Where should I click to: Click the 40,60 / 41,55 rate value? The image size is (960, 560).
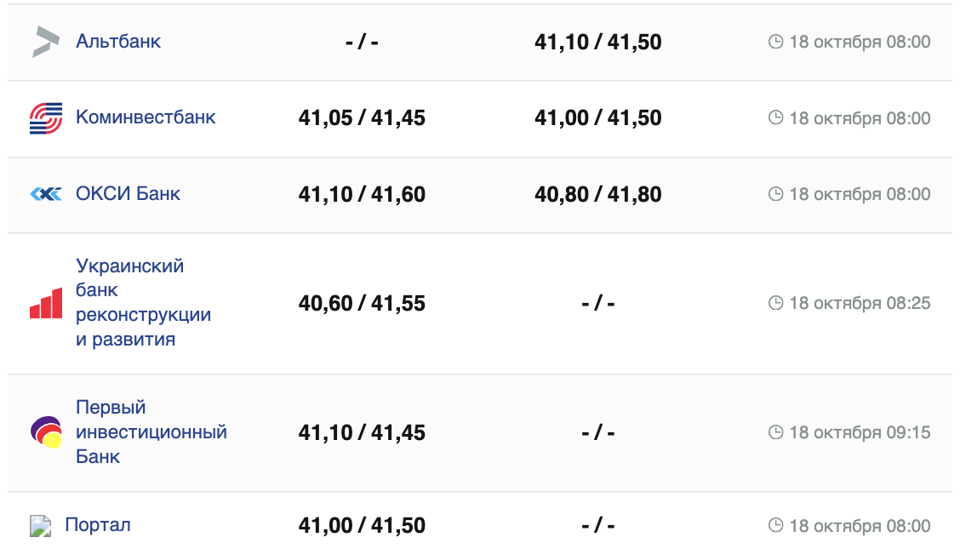point(362,304)
